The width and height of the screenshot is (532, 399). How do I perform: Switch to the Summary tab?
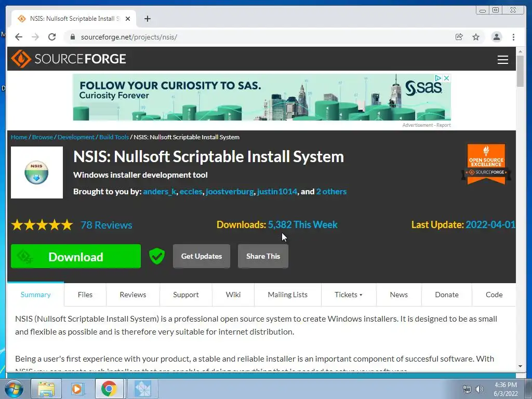[36, 295]
